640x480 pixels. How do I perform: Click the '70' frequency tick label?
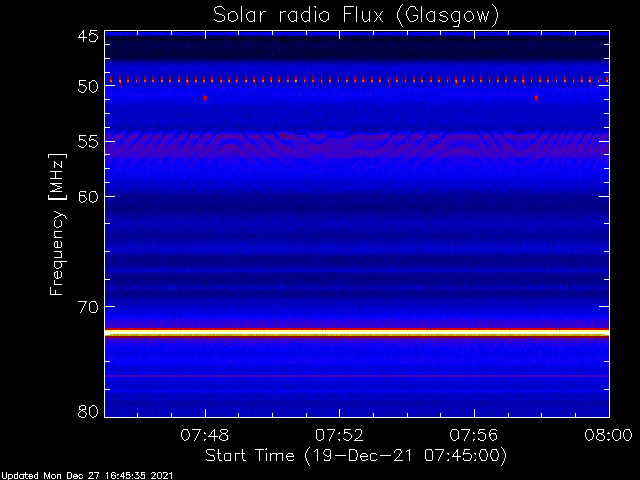pyautogui.click(x=88, y=307)
